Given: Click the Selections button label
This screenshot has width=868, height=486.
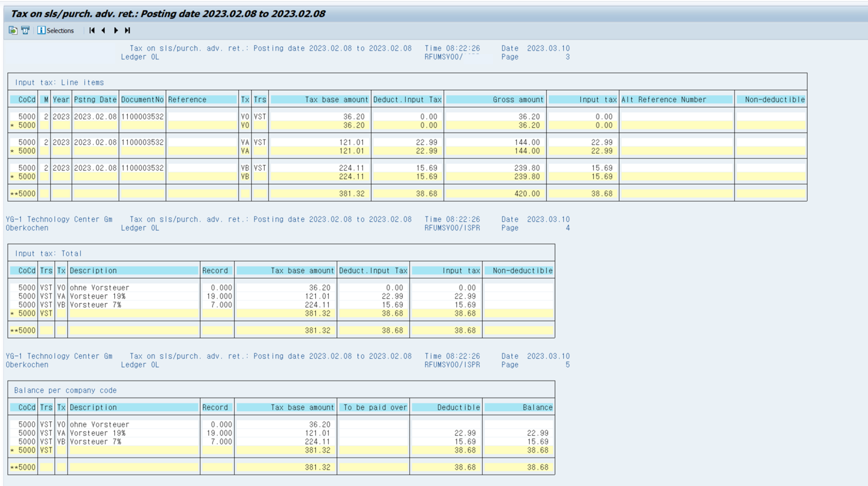Looking at the screenshot, I should pos(60,30).
